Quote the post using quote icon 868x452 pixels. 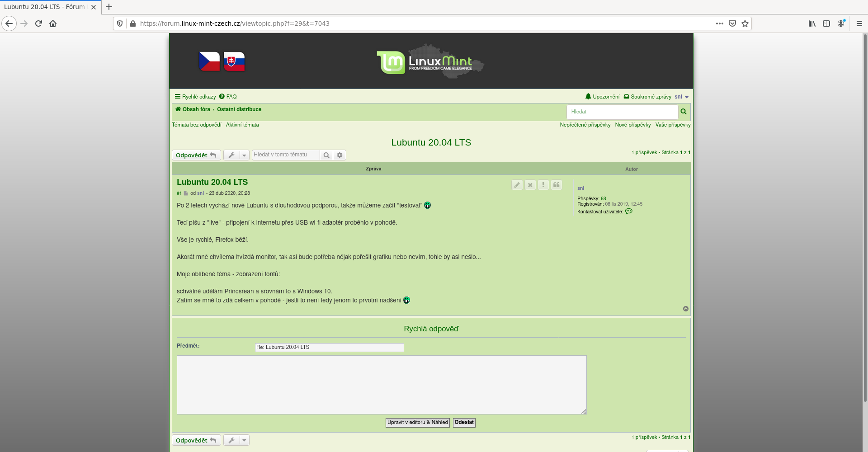[x=557, y=185]
